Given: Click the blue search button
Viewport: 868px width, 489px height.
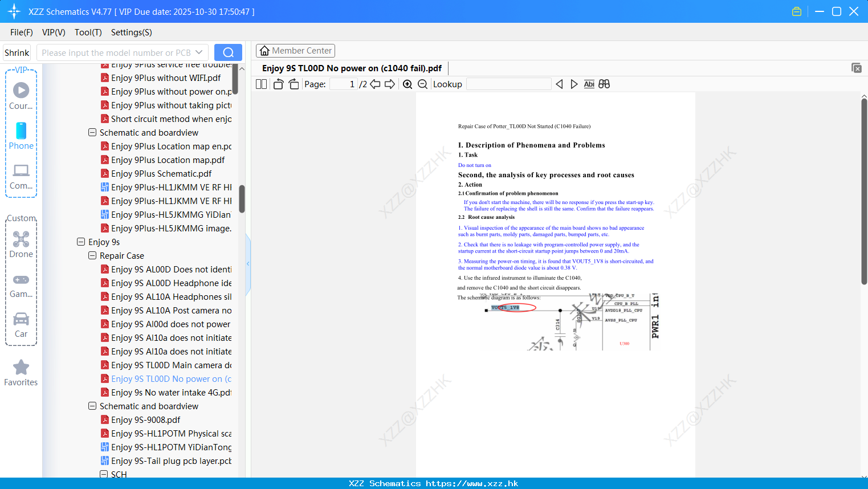Looking at the screenshot, I should coord(228,52).
